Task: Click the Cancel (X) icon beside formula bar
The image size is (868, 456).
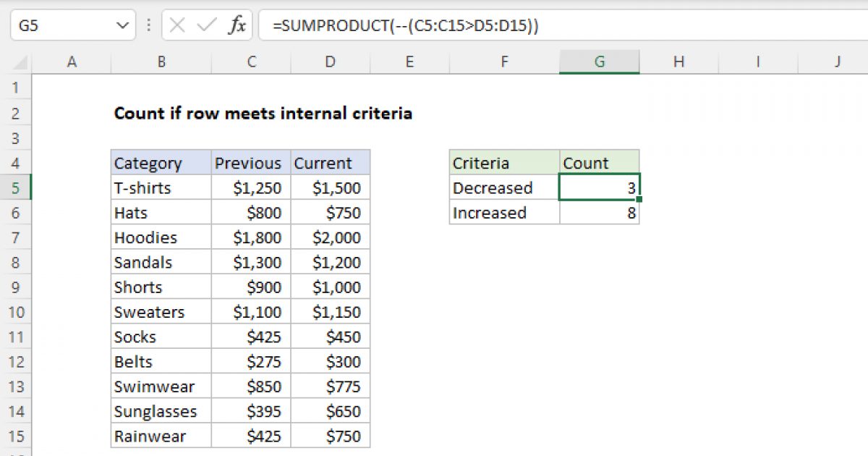Action: pyautogui.click(x=176, y=25)
